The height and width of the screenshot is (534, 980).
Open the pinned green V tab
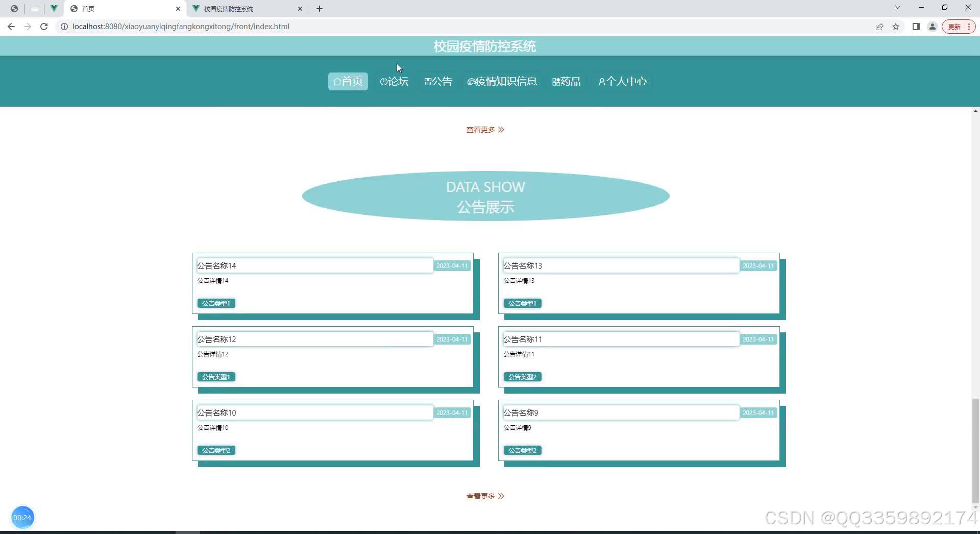(x=54, y=9)
